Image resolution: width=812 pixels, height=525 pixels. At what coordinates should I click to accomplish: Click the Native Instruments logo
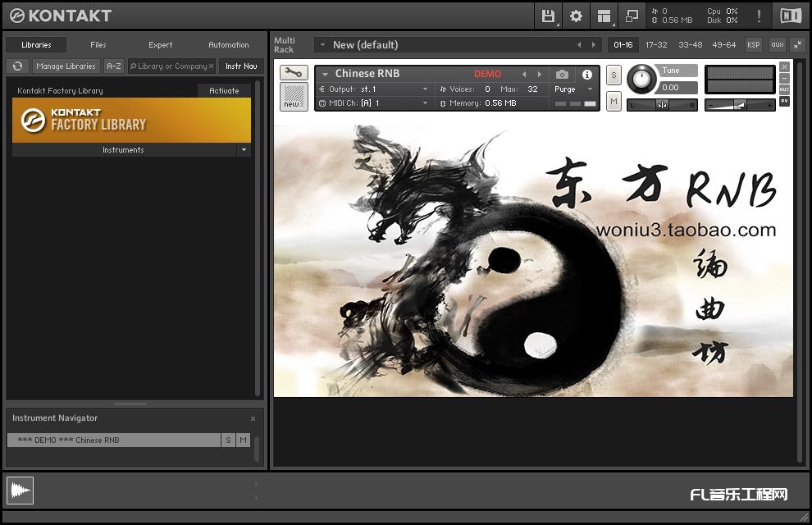790,15
